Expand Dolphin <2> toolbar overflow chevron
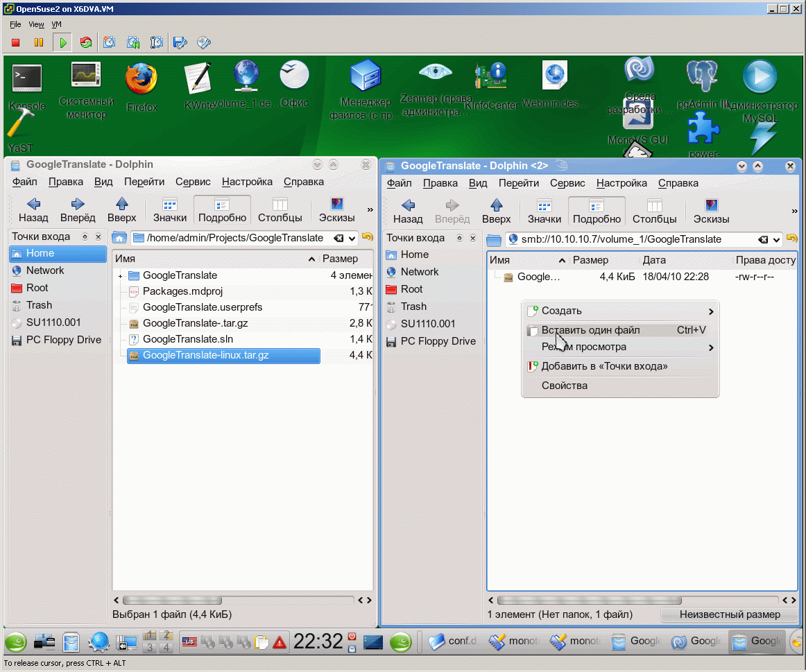This screenshot has width=806, height=672. tap(795, 211)
